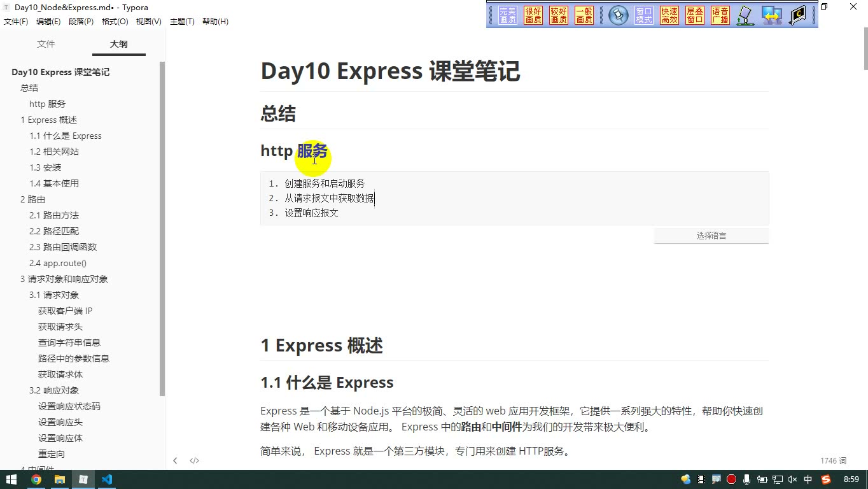868x489 pixels.
Task: Toggle the 语音广播 voice broadcast button
Action: pyautogui.click(x=720, y=15)
